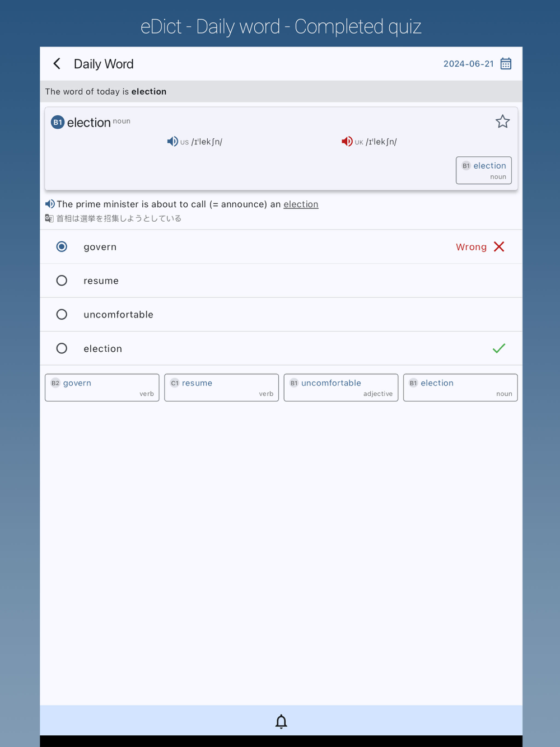The height and width of the screenshot is (747, 560).
Task: Favorite the word election with star icon
Action: [502, 122]
